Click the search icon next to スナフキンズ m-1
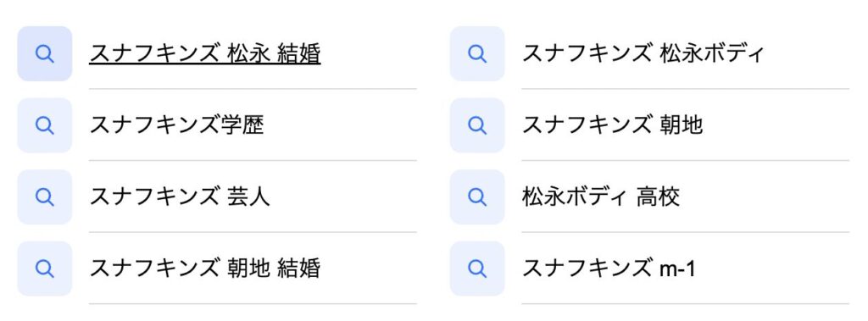The image size is (868, 321). click(477, 268)
